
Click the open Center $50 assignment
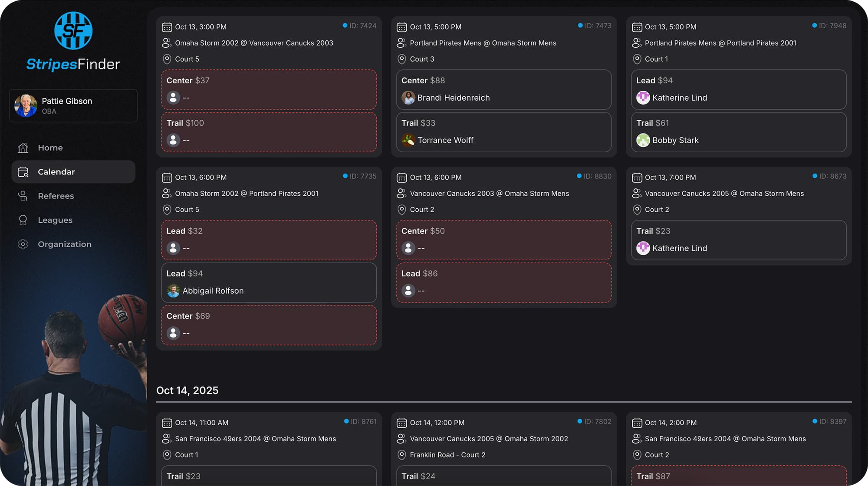click(503, 240)
